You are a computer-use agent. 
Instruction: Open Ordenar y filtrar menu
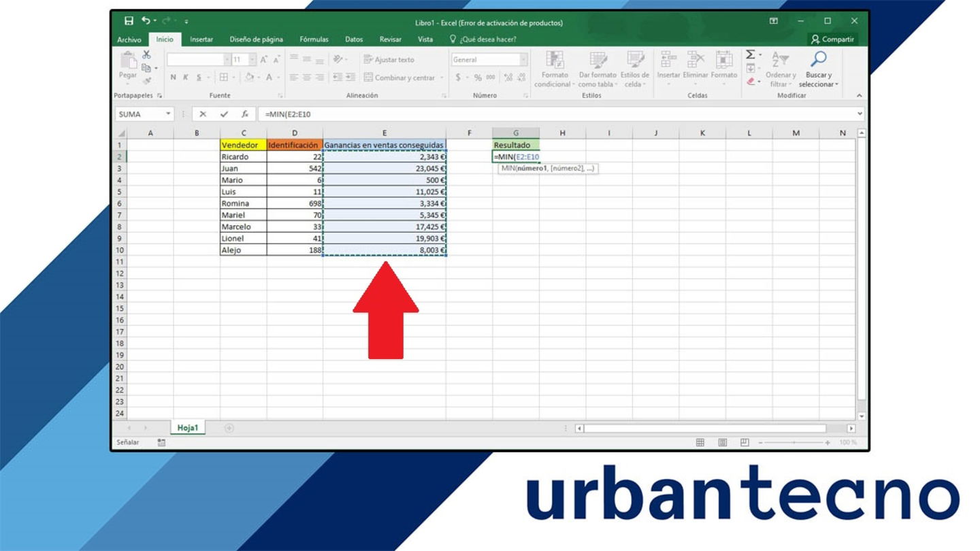pyautogui.click(x=780, y=69)
